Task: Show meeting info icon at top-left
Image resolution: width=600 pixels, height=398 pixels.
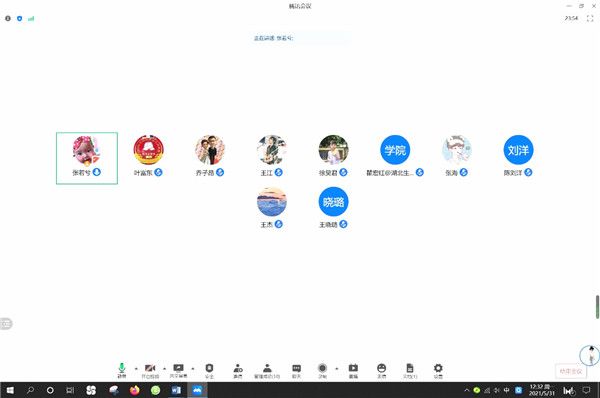Action: click(x=8, y=18)
